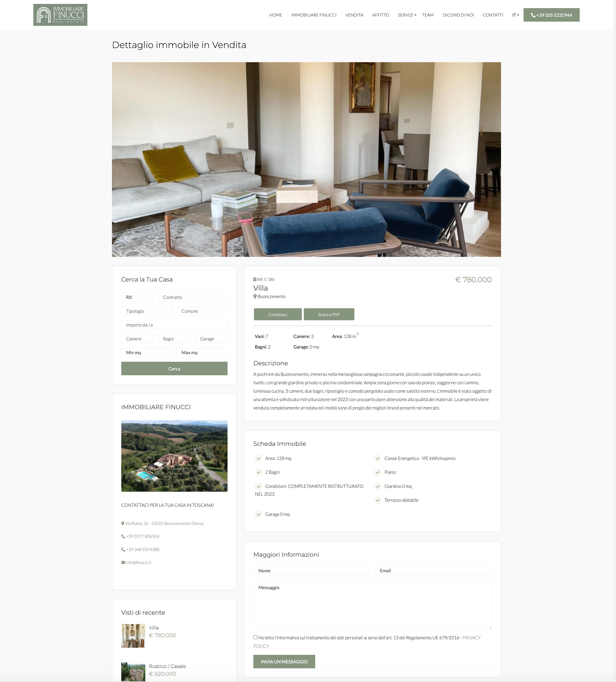Click the building icon next to RIF. C 186
This screenshot has width=616, height=682.
(255, 279)
